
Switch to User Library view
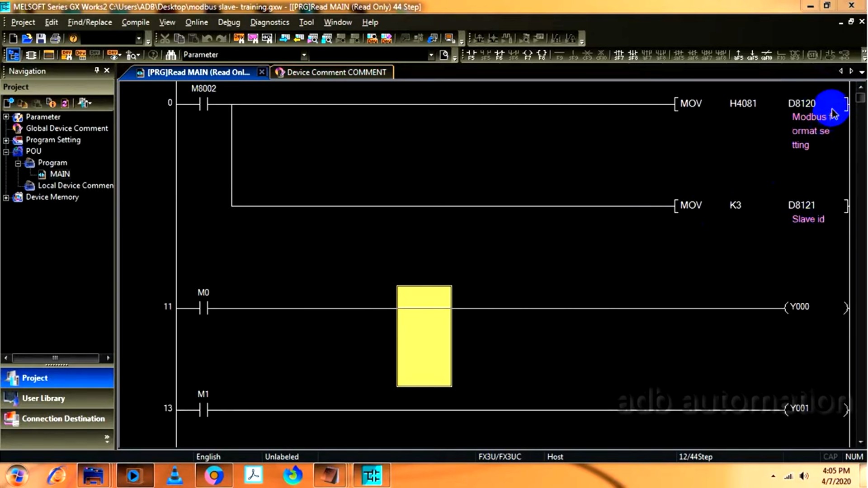[x=57, y=398]
